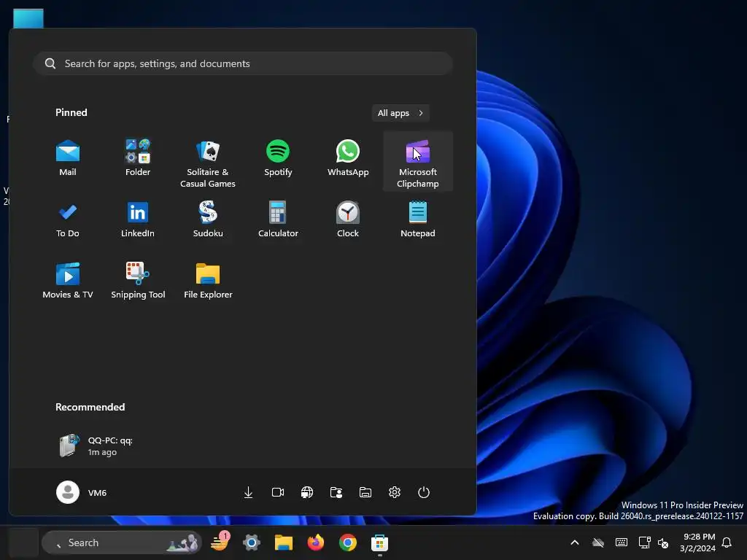
Task: Open the Mail app
Action: [x=68, y=159]
